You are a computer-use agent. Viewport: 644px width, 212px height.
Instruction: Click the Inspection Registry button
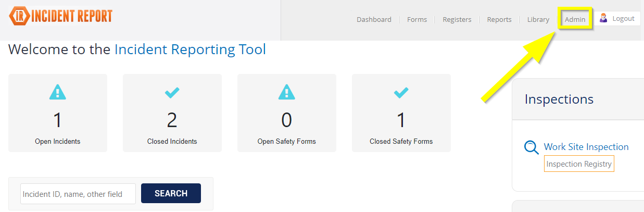(x=579, y=164)
